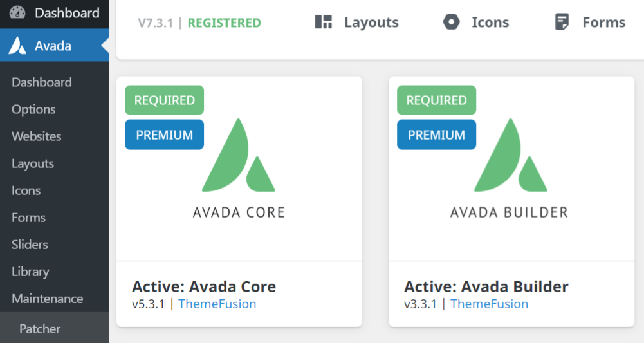Click the AVADA CORE caption text
This screenshot has width=644, height=343.
(239, 212)
